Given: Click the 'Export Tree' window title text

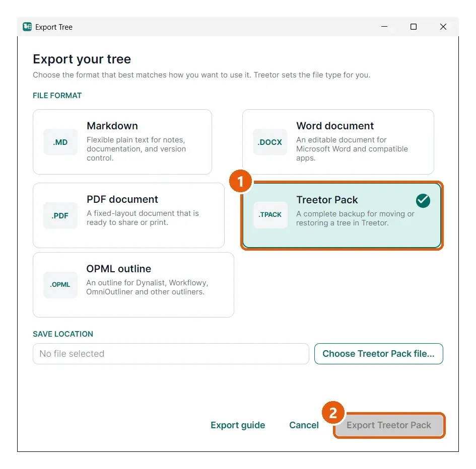Looking at the screenshot, I should point(54,27).
